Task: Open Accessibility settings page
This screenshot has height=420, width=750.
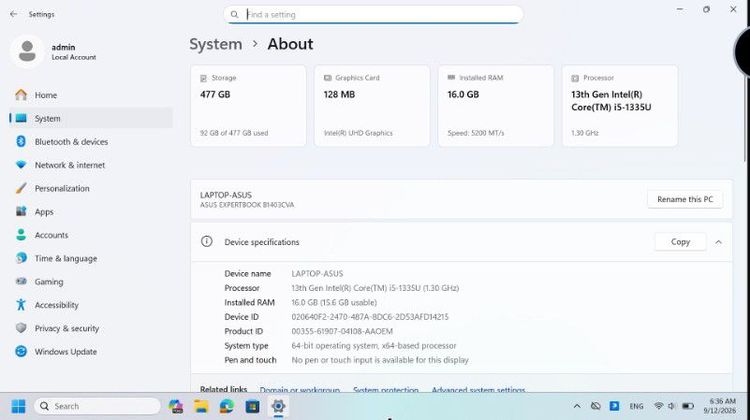Action: [x=91, y=305]
